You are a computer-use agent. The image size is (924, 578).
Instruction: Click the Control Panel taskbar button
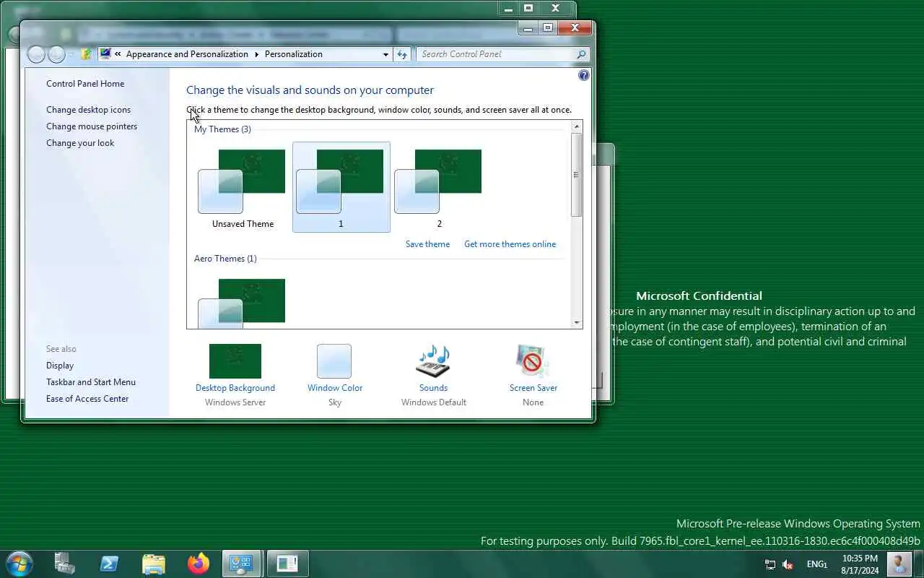pos(242,564)
